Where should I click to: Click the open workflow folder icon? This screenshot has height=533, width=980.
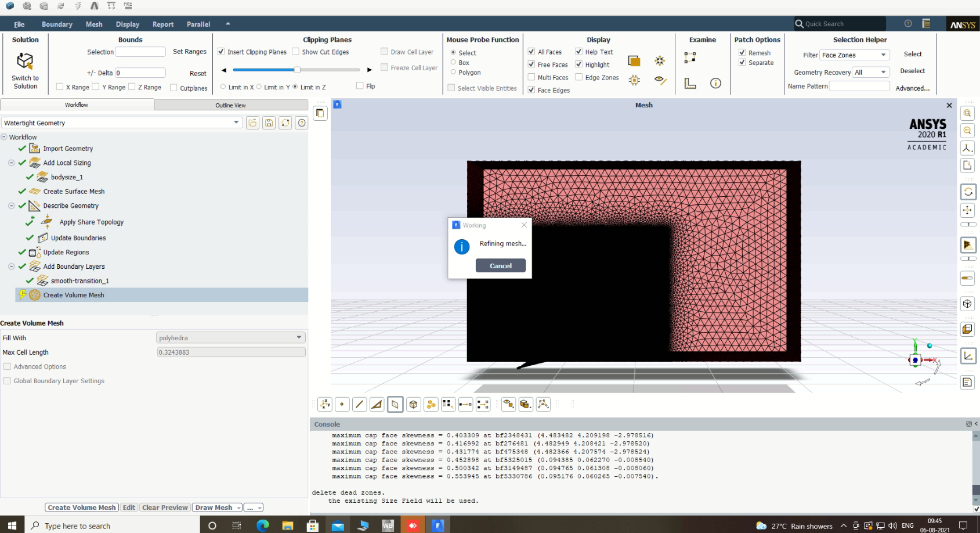pyautogui.click(x=252, y=123)
